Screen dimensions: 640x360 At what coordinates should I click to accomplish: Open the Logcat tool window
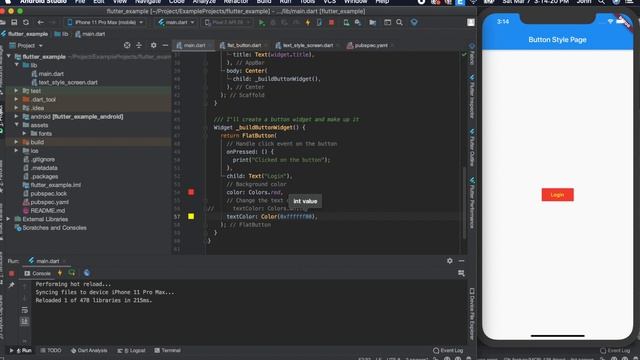tap(131, 350)
